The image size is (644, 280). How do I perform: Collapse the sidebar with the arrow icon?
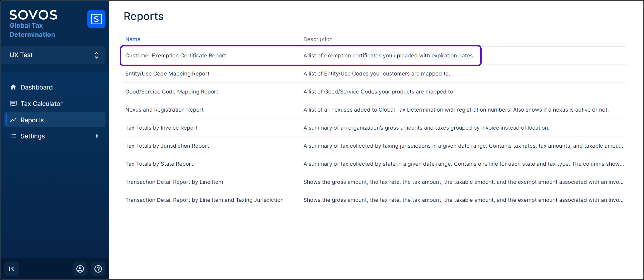[x=12, y=269]
